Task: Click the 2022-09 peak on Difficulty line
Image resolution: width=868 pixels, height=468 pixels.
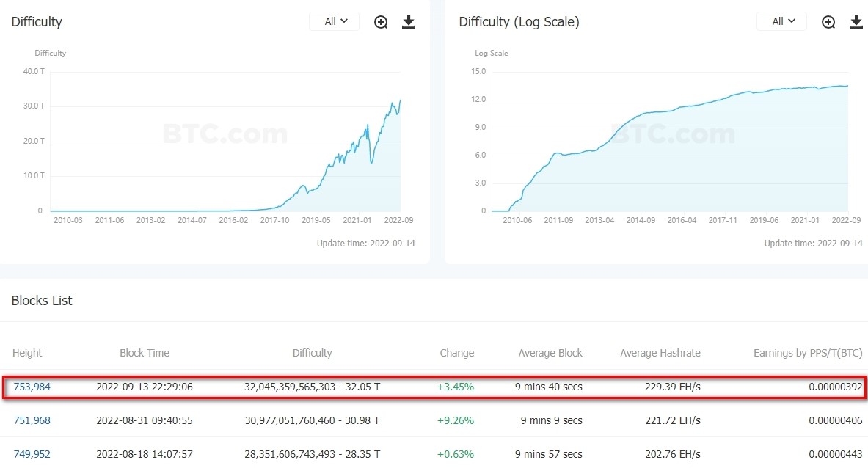Action: [x=400, y=100]
